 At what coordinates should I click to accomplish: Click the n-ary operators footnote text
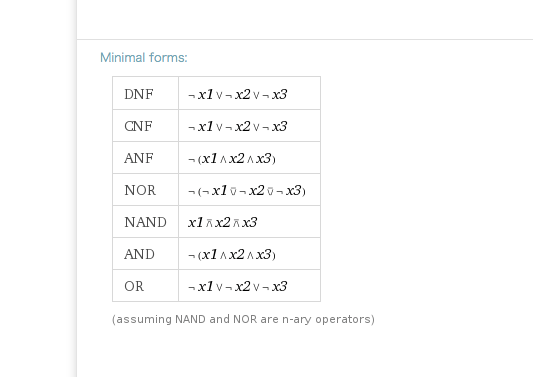pos(243,319)
